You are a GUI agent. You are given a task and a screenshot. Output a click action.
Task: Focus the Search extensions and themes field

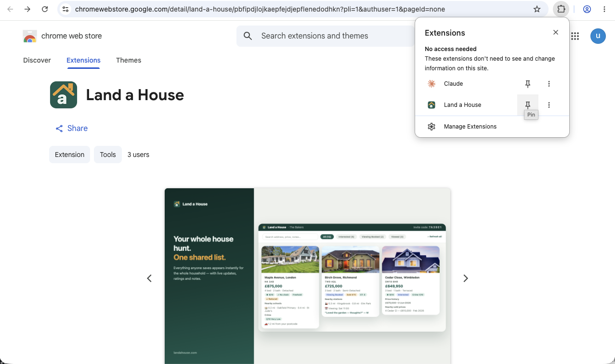pyautogui.click(x=326, y=36)
